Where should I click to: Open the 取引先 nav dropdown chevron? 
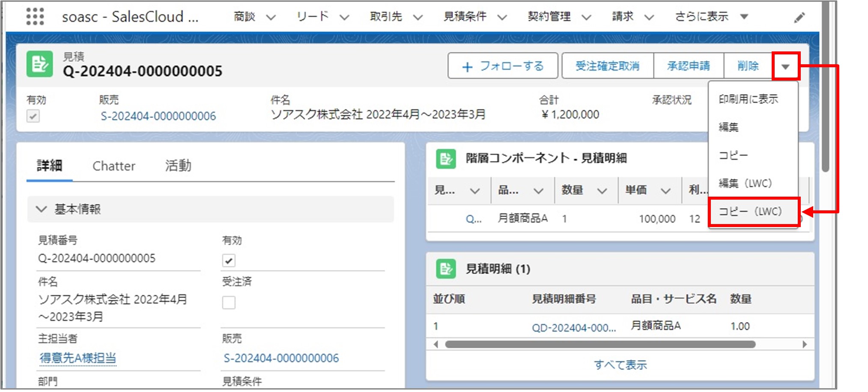click(418, 18)
